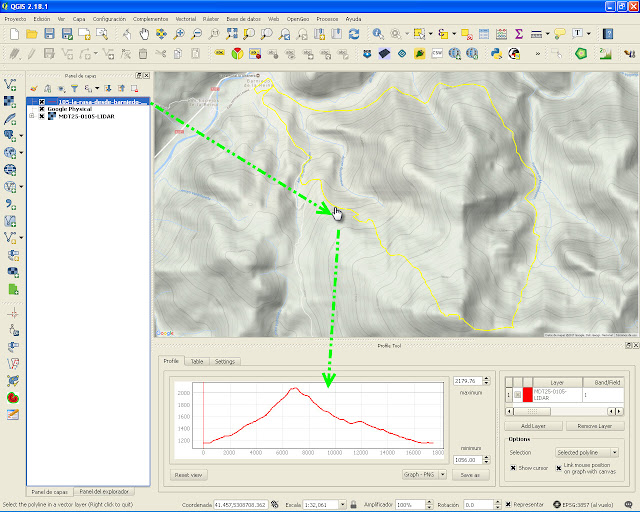Click the Toggle Editing pencil icon
Image resolution: width=640 pixels, height=512 pixels.
[32, 53]
